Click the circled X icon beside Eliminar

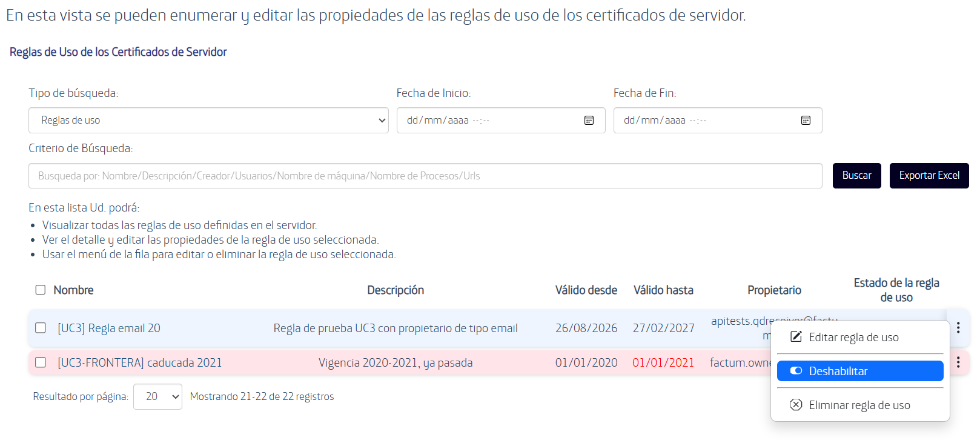(x=796, y=405)
